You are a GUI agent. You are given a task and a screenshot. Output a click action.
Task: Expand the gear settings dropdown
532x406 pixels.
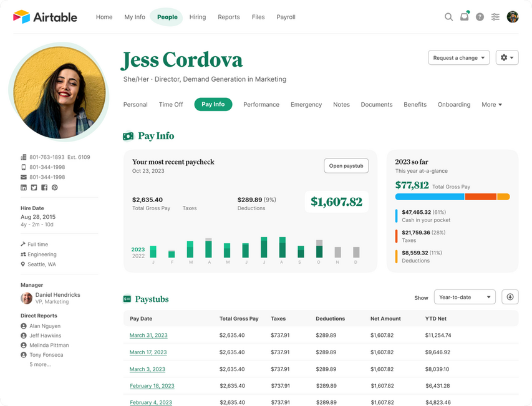coord(507,58)
